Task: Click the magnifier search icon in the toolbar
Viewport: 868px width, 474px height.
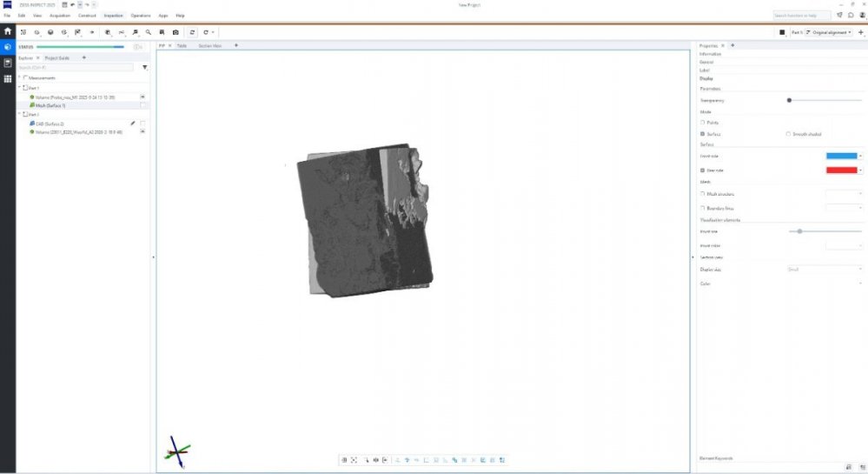Action: click(x=149, y=32)
